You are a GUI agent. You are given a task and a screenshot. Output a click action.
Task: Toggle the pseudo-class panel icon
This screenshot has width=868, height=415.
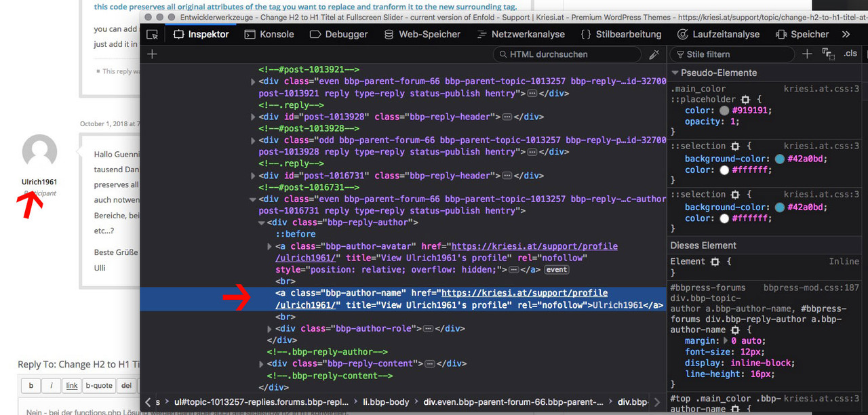(828, 54)
